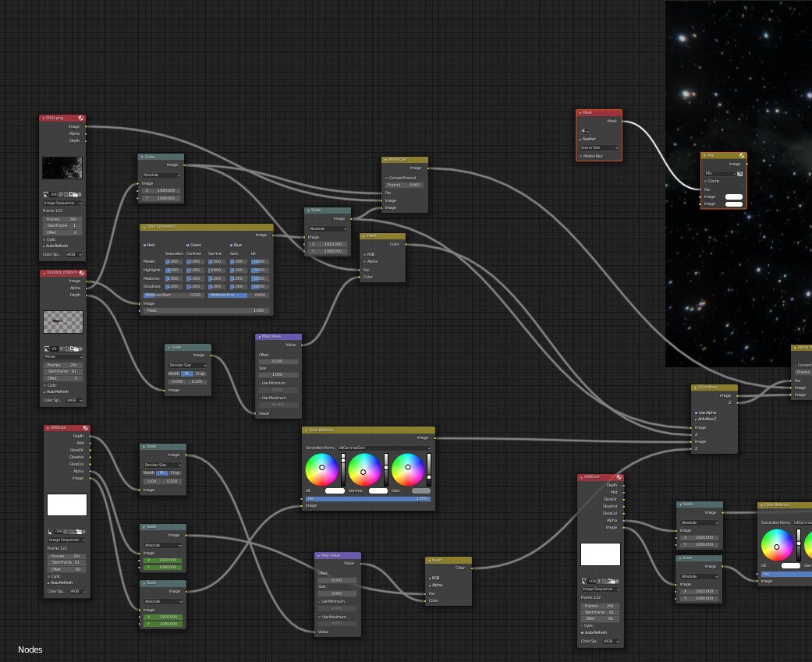Toggle preview icon on 0060.exr node feeding green Scale nodes
812x662 pixels.
coord(86,428)
